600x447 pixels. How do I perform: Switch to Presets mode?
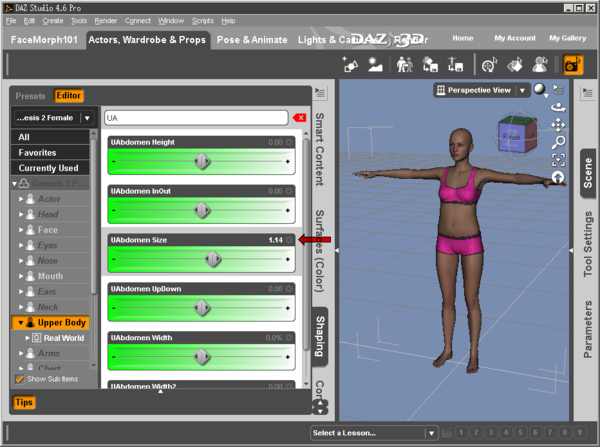pyautogui.click(x=30, y=96)
